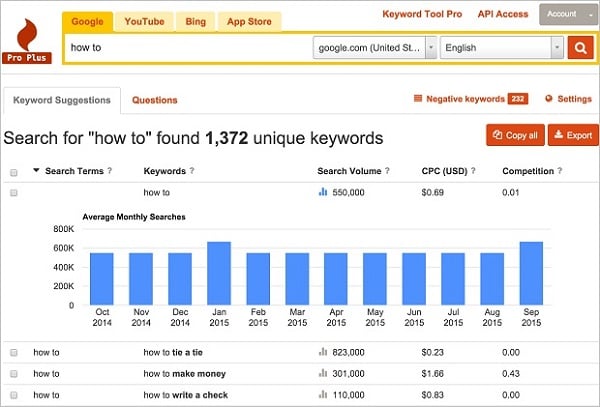Open the Negative keywords link
The height and width of the screenshot is (407, 600).
[x=465, y=99]
